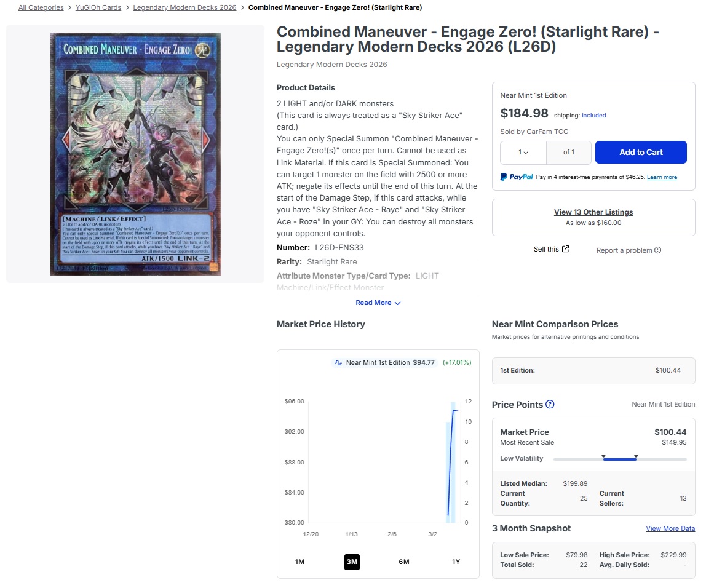Click the card product image

point(135,154)
